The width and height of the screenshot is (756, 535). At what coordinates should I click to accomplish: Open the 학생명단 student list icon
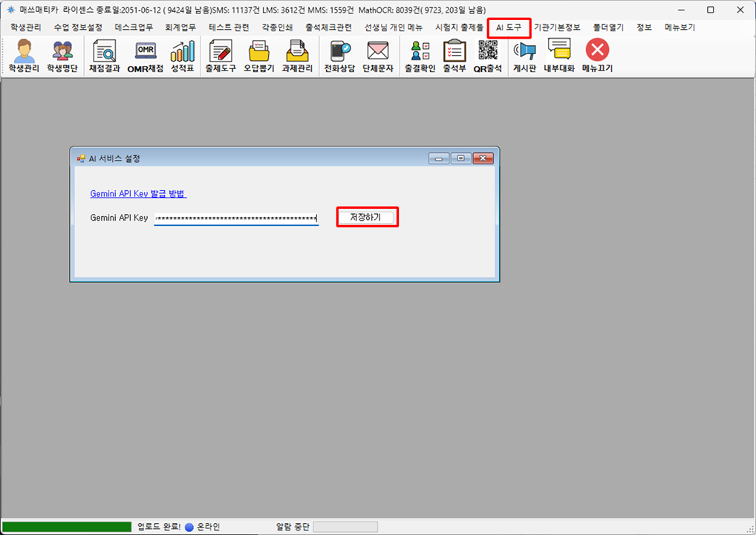tap(62, 56)
